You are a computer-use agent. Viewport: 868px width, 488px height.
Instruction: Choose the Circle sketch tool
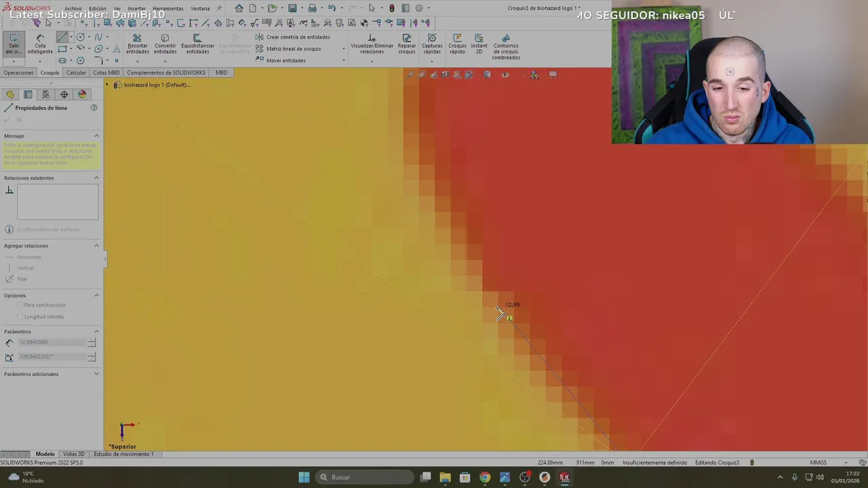(81, 37)
